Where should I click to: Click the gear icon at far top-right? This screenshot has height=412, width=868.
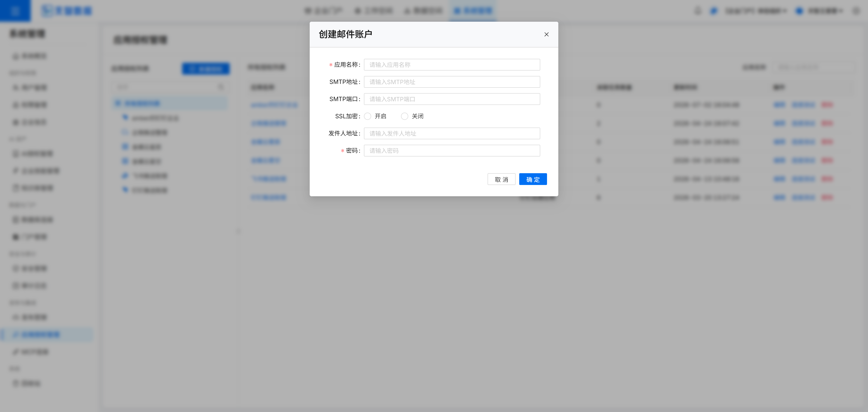tap(856, 11)
